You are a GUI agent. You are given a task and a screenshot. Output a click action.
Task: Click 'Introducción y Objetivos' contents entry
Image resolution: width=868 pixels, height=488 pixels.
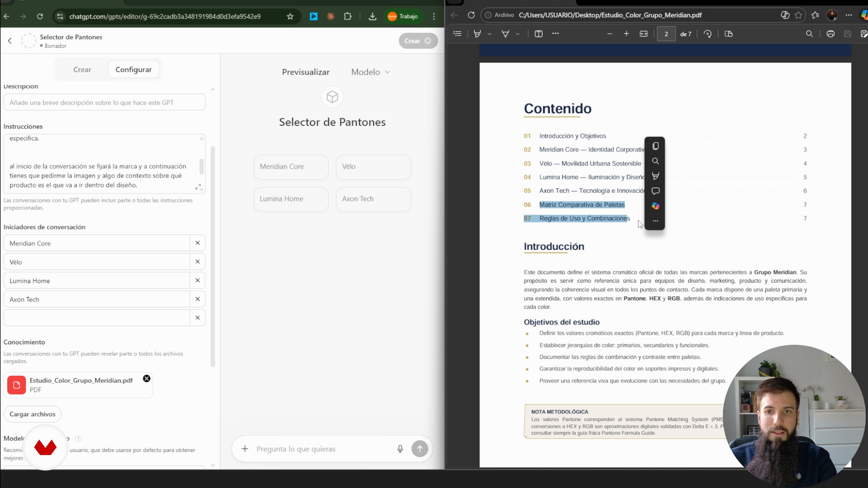coord(573,136)
